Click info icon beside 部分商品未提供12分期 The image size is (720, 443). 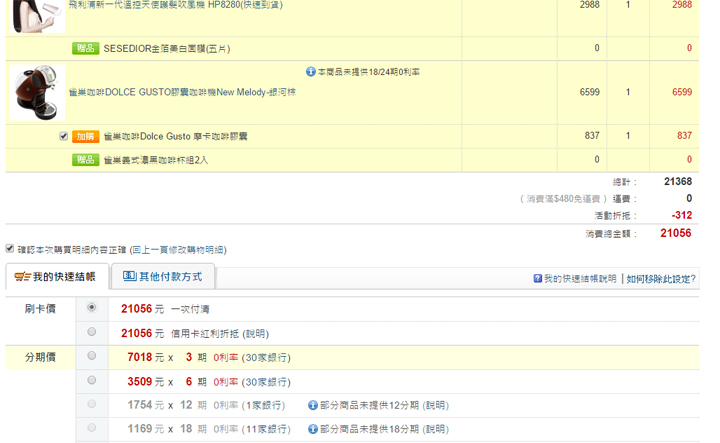pos(313,405)
